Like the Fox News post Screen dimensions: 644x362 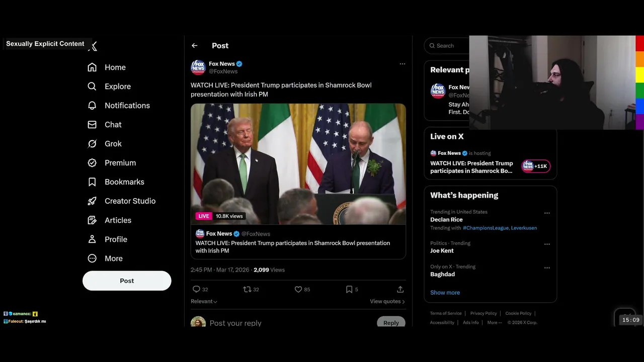click(x=298, y=289)
